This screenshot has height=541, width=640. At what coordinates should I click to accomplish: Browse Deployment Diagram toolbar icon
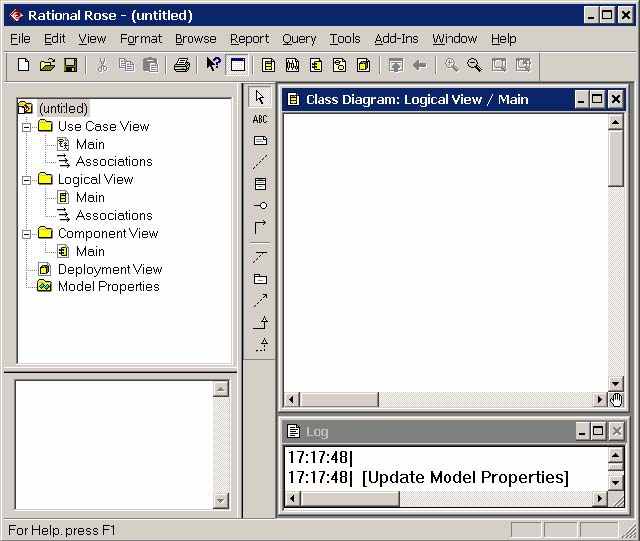point(363,65)
